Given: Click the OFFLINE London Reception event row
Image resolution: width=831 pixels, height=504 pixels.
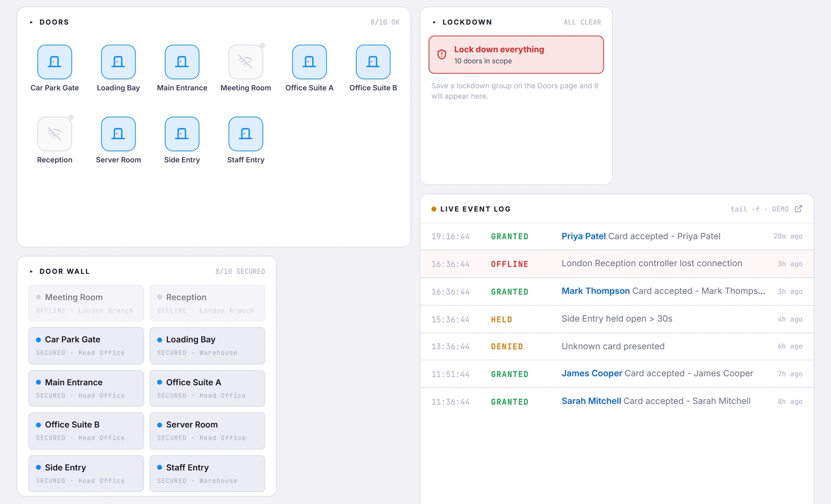Looking at the screenshot, I should tap(617, 264).
